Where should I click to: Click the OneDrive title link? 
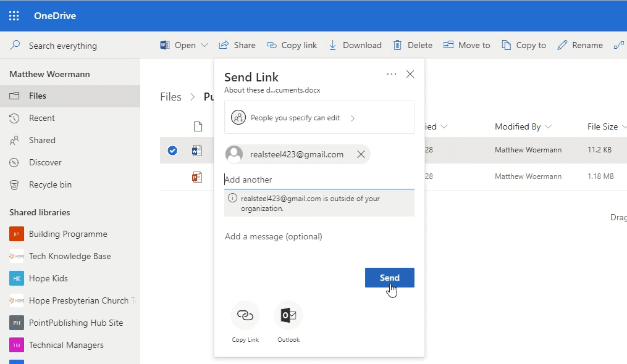tap(55, 15)
